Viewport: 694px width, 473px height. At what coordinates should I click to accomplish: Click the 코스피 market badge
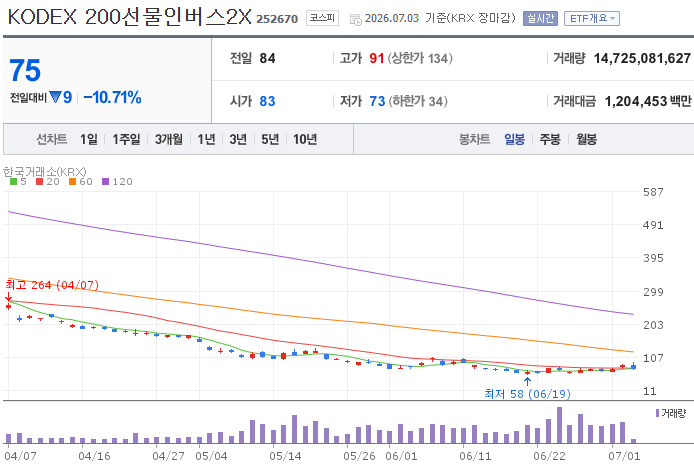(x=322, y=18)
